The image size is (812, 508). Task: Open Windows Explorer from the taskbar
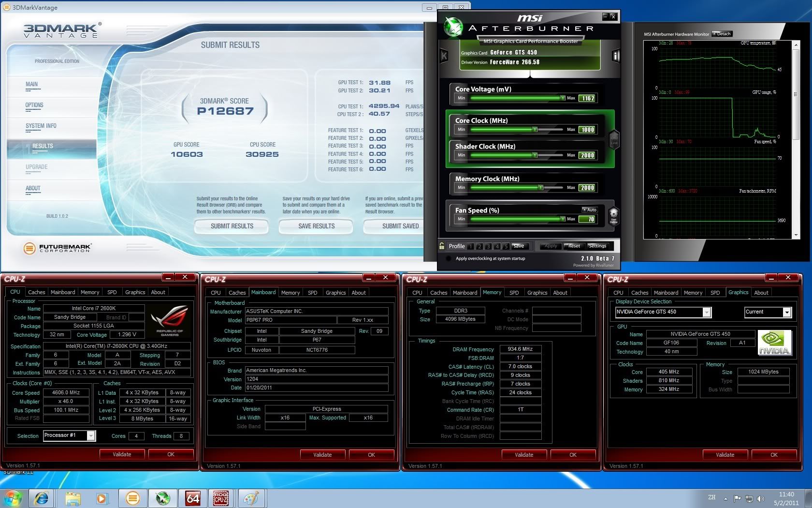pyautogui.click(x=72, y=498)
